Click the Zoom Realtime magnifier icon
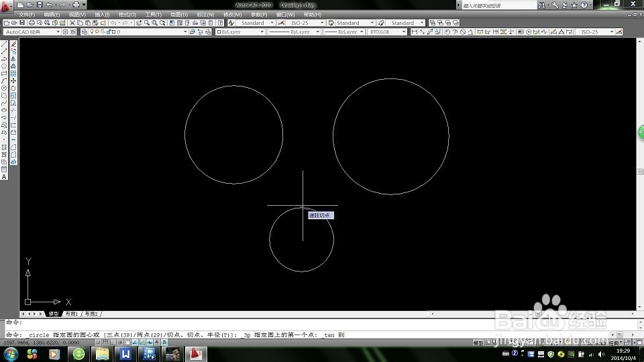This screenshot has width=644, height=362. (x=147, y=23)
